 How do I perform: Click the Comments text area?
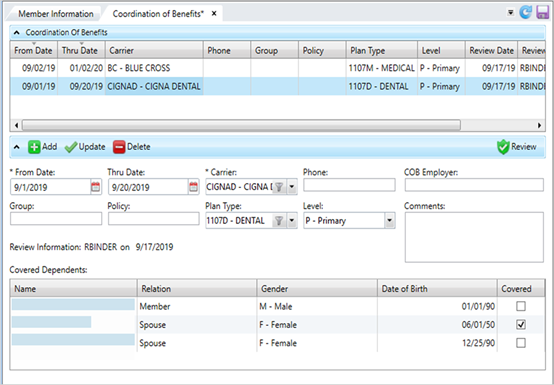(x=474, y=237)
